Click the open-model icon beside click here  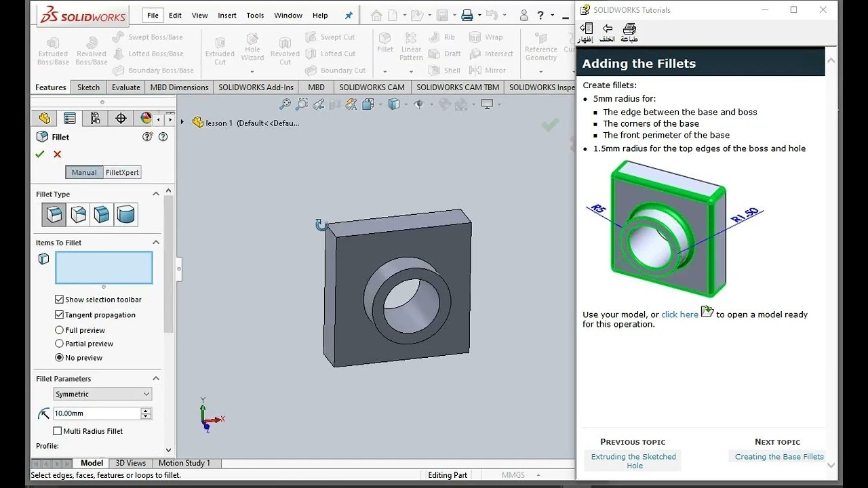pos(707,312)
